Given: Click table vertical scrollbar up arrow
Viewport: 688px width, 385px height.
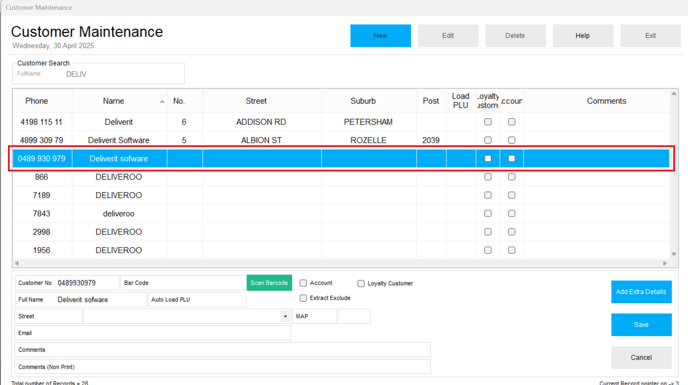Looking at the screenshot, I should [x=674, y=94].
